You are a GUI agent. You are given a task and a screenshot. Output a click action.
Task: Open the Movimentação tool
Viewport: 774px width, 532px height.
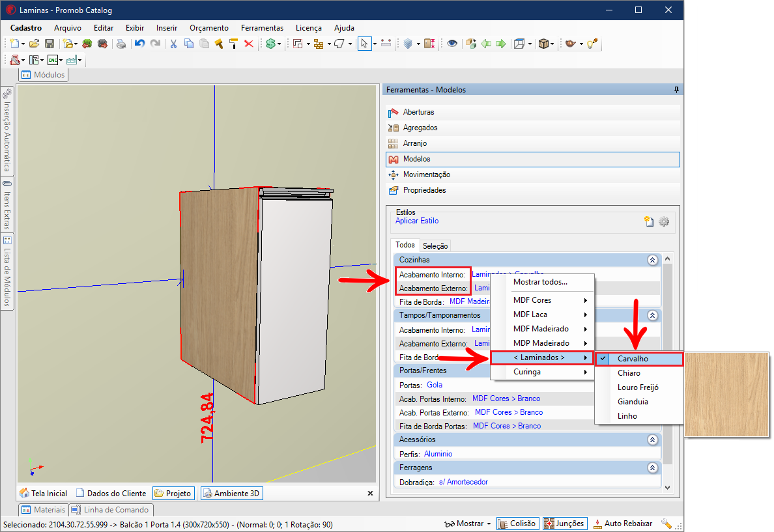click(x=533, y=175)
